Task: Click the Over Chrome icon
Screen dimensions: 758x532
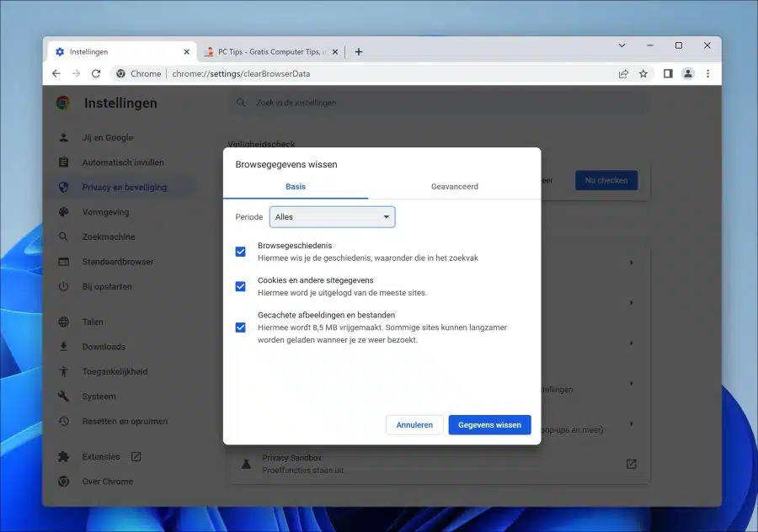Action: coord(63,481)
